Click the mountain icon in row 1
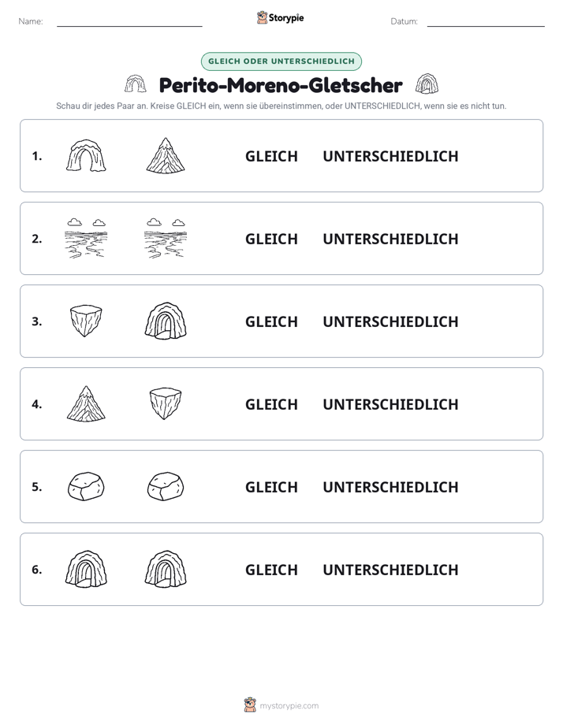This screenshot has width=563, height=728. (166, 155)
